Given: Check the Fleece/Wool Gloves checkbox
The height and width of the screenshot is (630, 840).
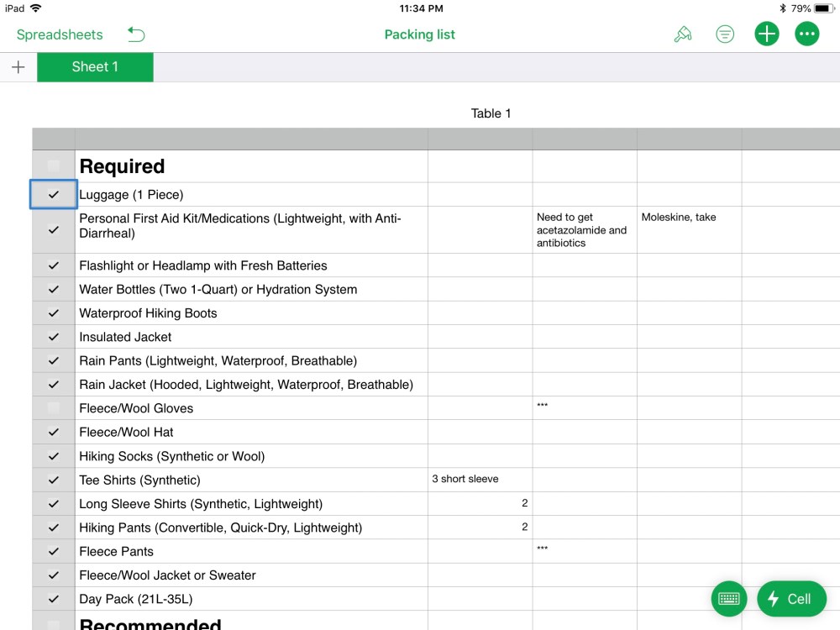Looking at the screenshot, I should [54, 408].
